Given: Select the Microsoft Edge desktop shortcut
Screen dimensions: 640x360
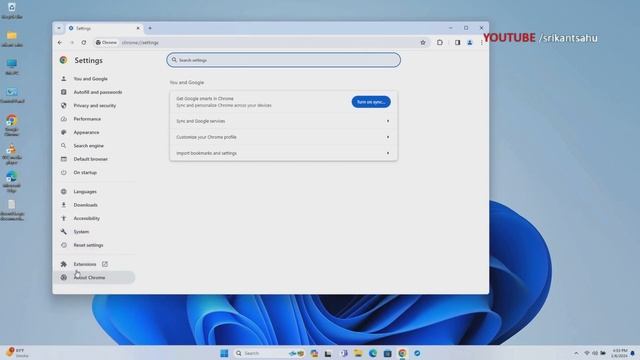Looking at the screenshot, I should pyautogui.click(x=11, y=182).
